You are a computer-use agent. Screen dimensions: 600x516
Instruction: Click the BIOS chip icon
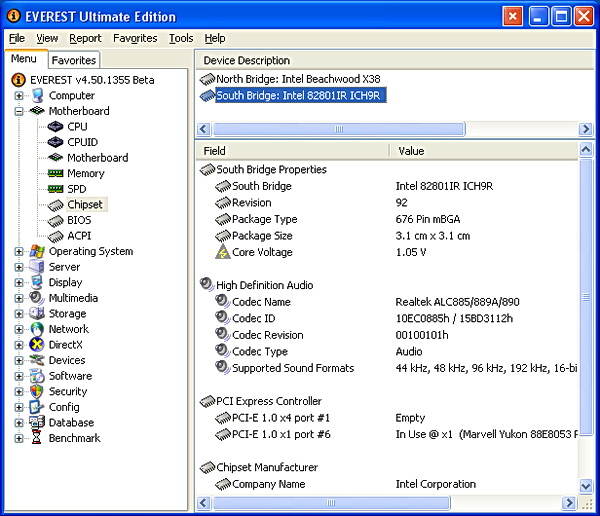point(56,221)
